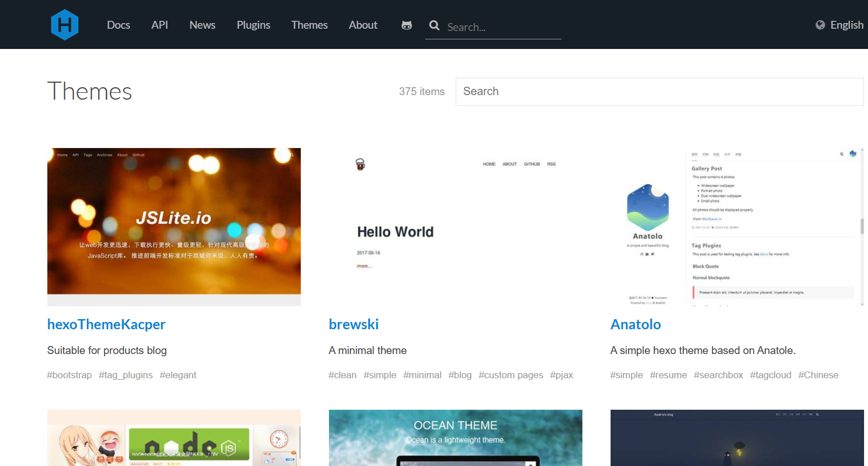
Task: Open the GitHub cat icon link
Action: [406, 25]
